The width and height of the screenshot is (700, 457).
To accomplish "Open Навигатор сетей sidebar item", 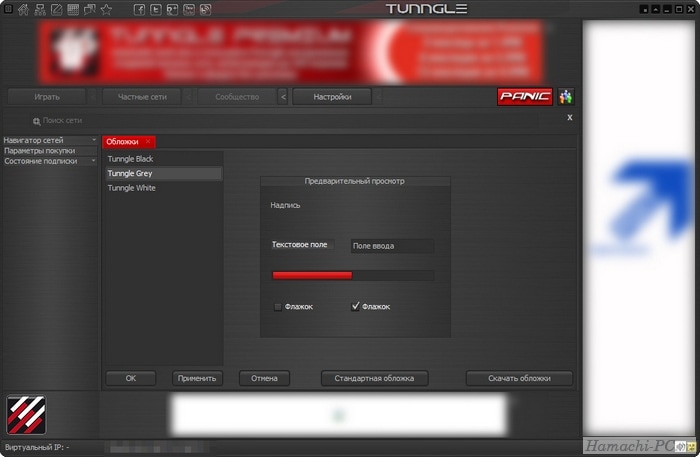I will tap(50, 140).
